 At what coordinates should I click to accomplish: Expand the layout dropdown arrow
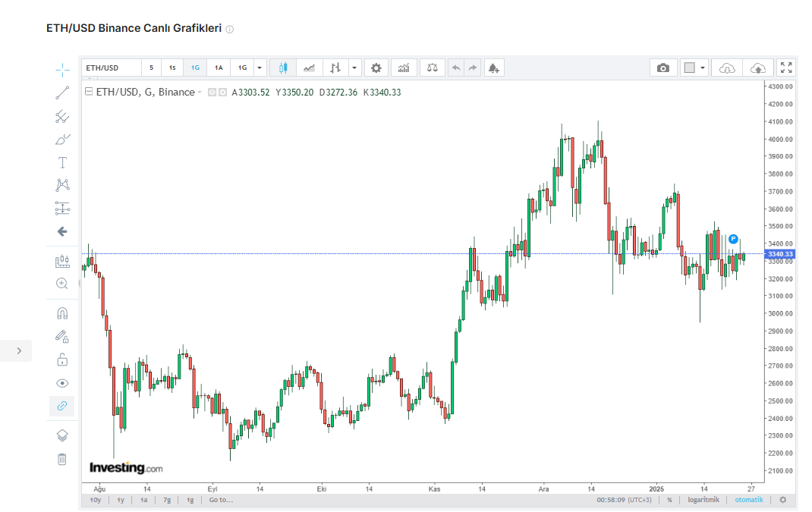[703, 68]
